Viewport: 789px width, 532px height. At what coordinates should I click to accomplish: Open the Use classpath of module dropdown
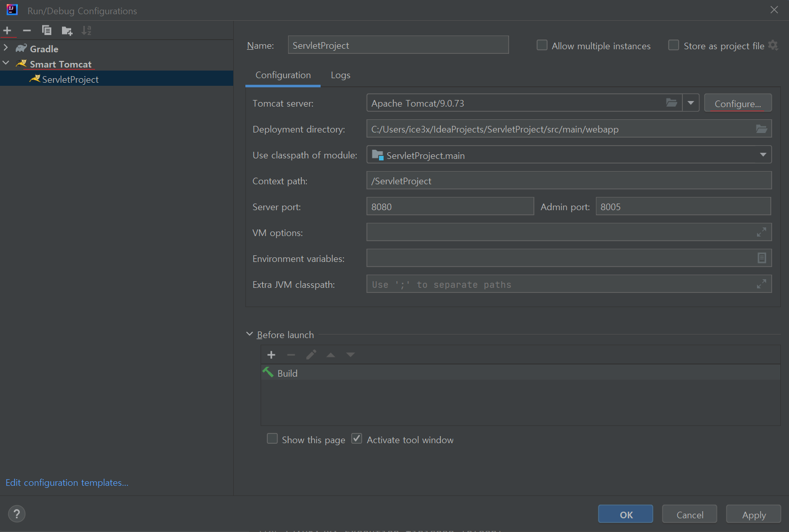(x=763, y=154)
